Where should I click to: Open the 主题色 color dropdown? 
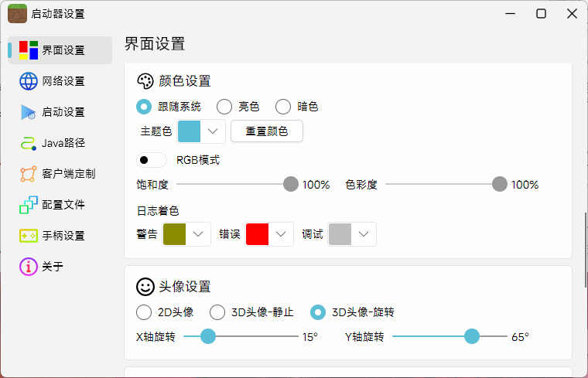(x=202, y=131)
